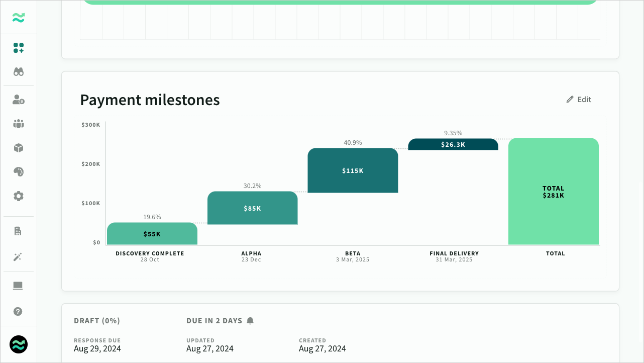
Task: Open the company building icon
Action: tap(18, 231)
